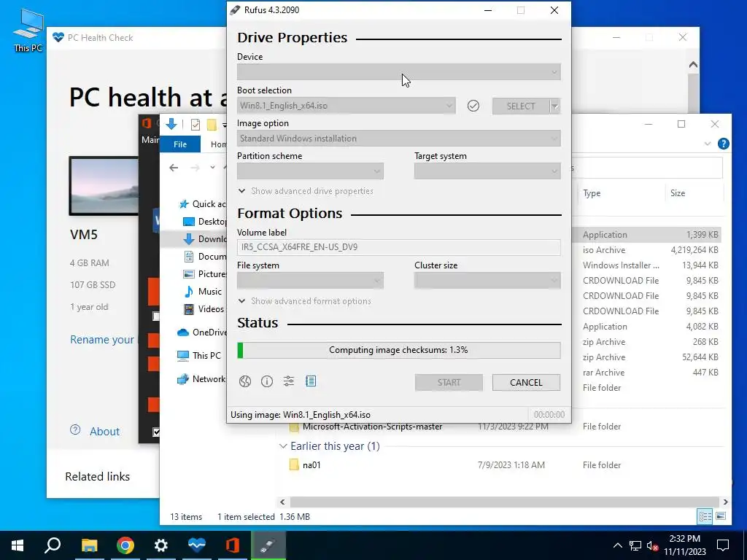The height and width of the screenshot is (560, 747).
Task: Open the notification center icon
Action: coord(723,545)
